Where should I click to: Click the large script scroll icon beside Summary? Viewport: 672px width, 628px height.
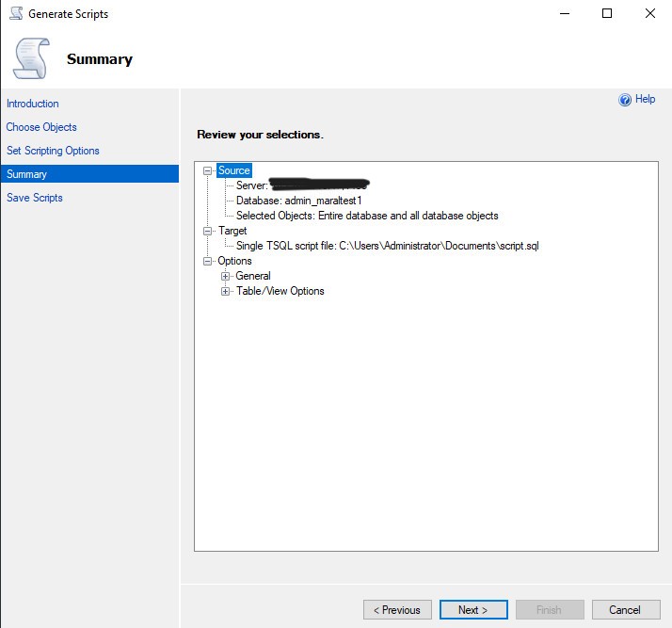pyautogui.click(x=30, y=58)
